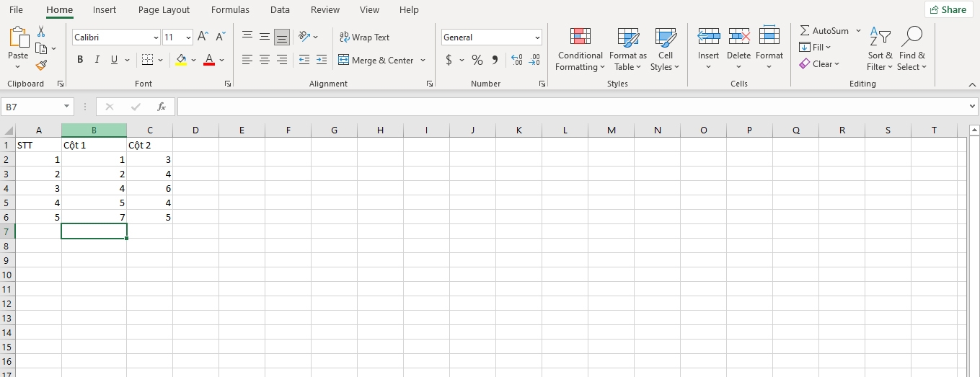Open the font size dropdown

coord(189,37)
